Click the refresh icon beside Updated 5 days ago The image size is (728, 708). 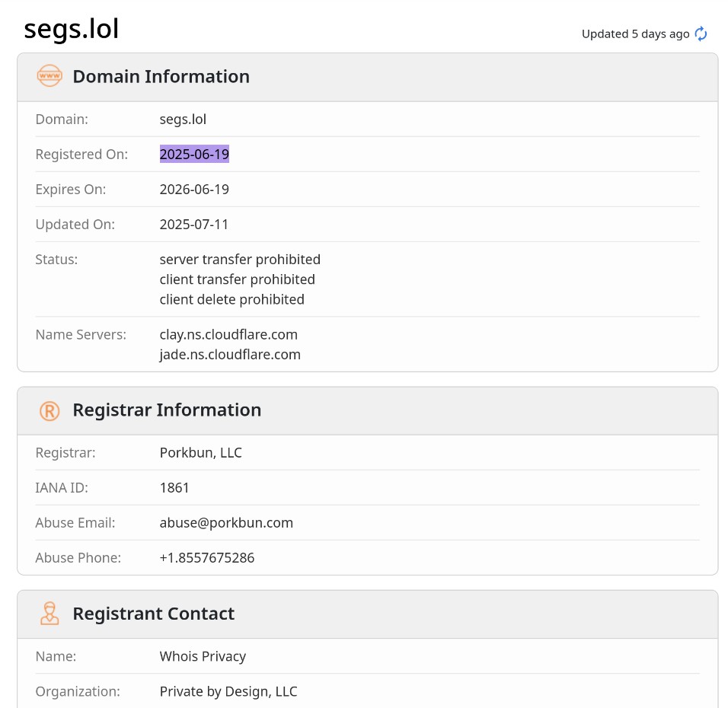[701, 34]
